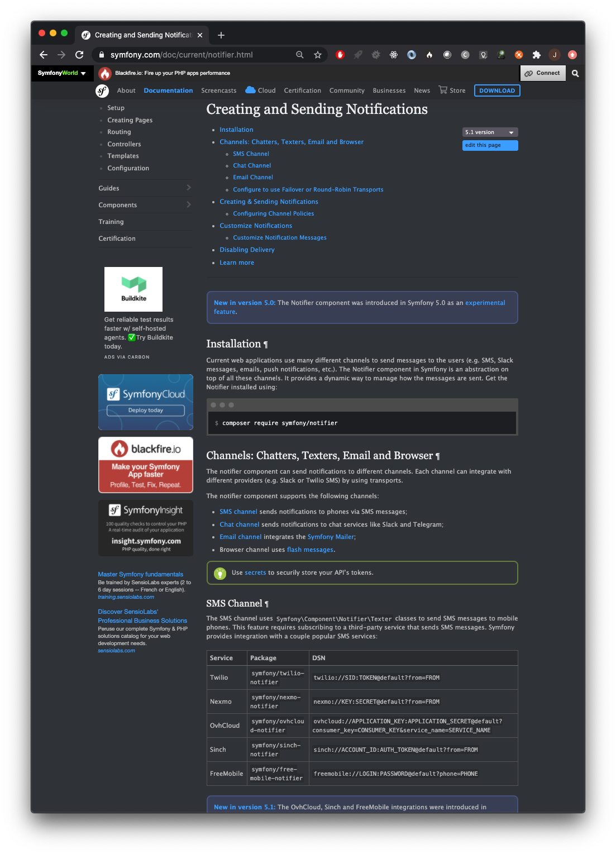Open the 5.1 version selector
This screenshot has height=854, width=616.
click(490, 132)
